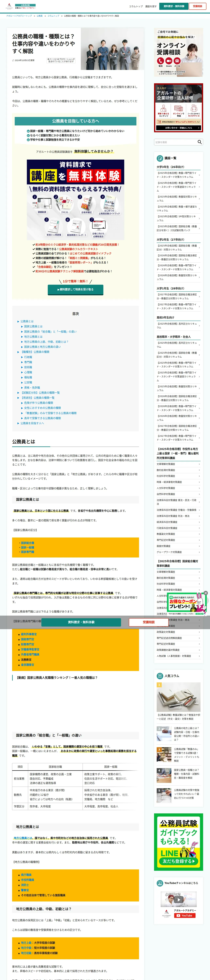Jump to 公務員を目指す人へ in contents

click(x=32, y=423)
